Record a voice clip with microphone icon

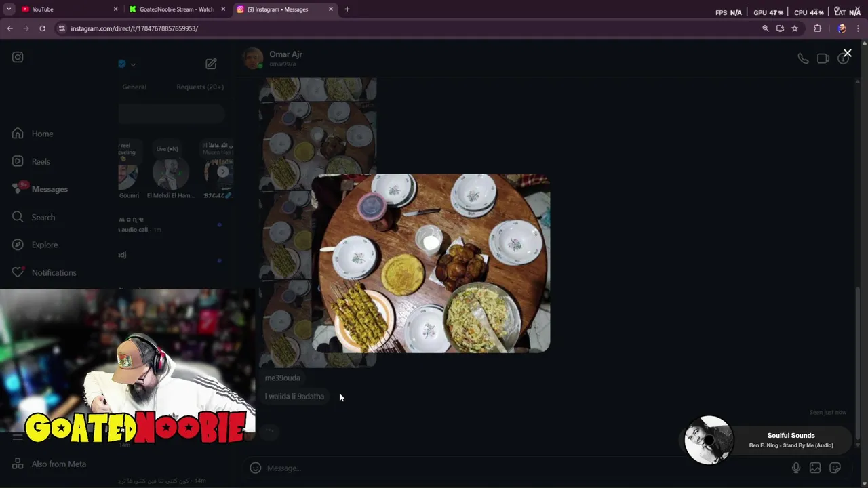(796, 468)
